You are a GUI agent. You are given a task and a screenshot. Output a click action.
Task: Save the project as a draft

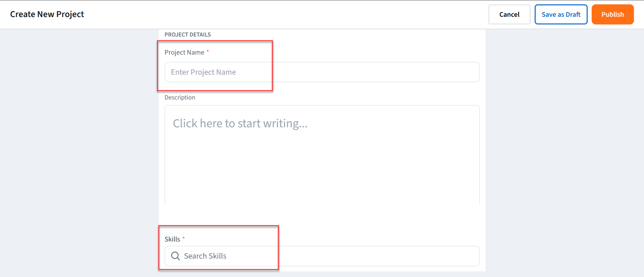click(x=561, y=14)
